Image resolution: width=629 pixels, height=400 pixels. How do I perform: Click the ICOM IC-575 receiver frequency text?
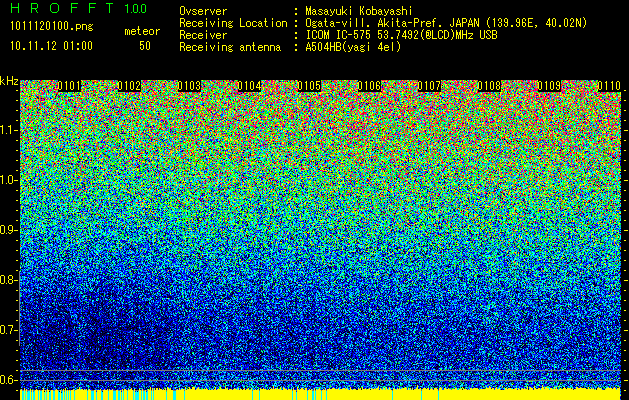(401, 35)
